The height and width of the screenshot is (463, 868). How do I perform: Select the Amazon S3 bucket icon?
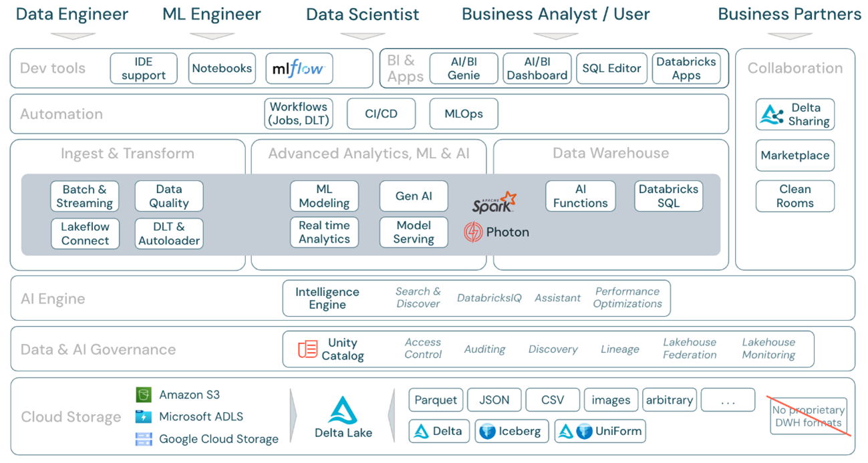144,395
